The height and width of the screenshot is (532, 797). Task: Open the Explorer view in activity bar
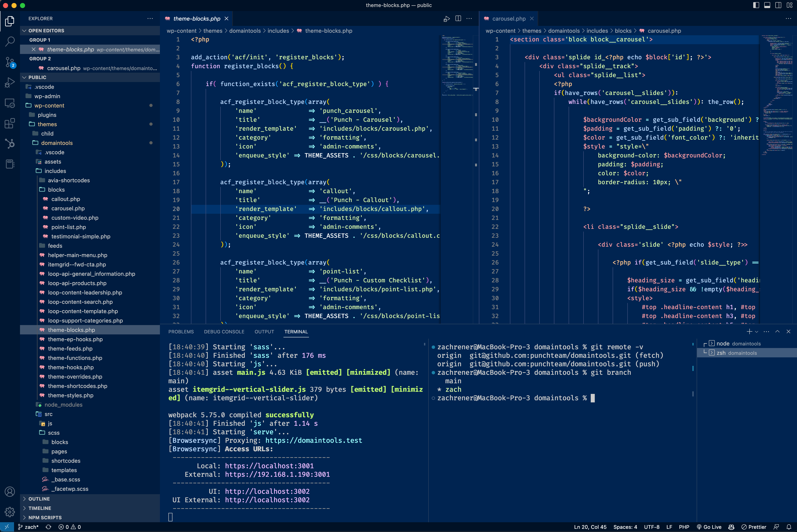10,21
